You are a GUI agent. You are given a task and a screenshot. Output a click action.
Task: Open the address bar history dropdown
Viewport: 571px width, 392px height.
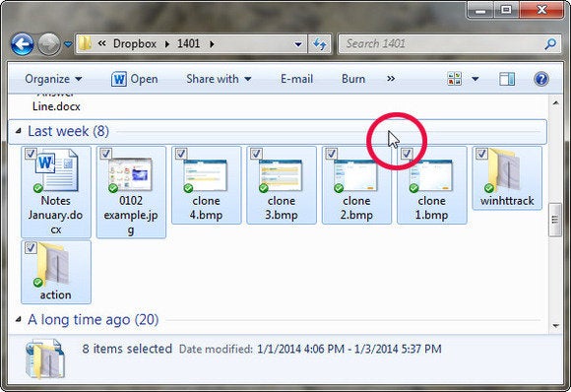point(298,44)
